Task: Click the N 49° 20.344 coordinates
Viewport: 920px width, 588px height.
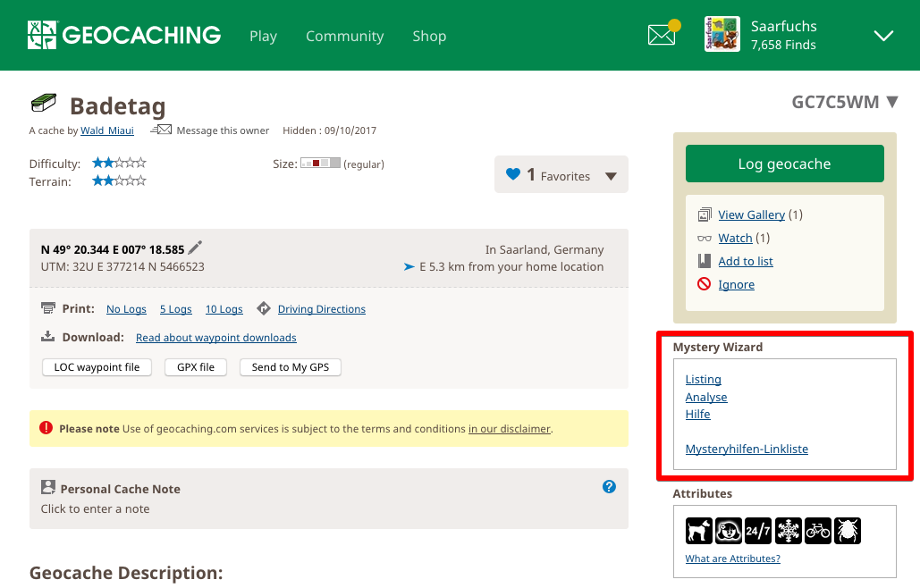Action: 113,249
